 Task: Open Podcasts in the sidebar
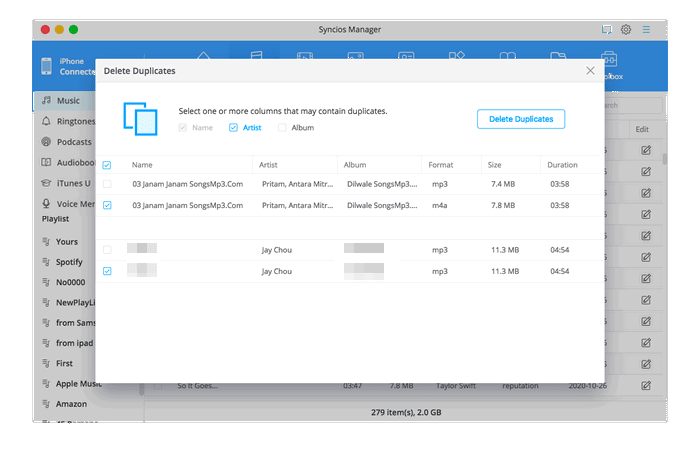pos(66,142)
